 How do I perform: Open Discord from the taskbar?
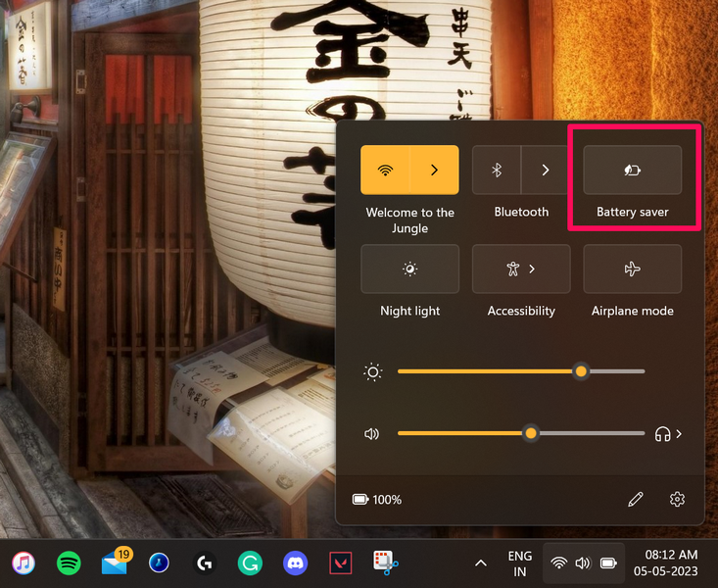[x=295, y=563]
